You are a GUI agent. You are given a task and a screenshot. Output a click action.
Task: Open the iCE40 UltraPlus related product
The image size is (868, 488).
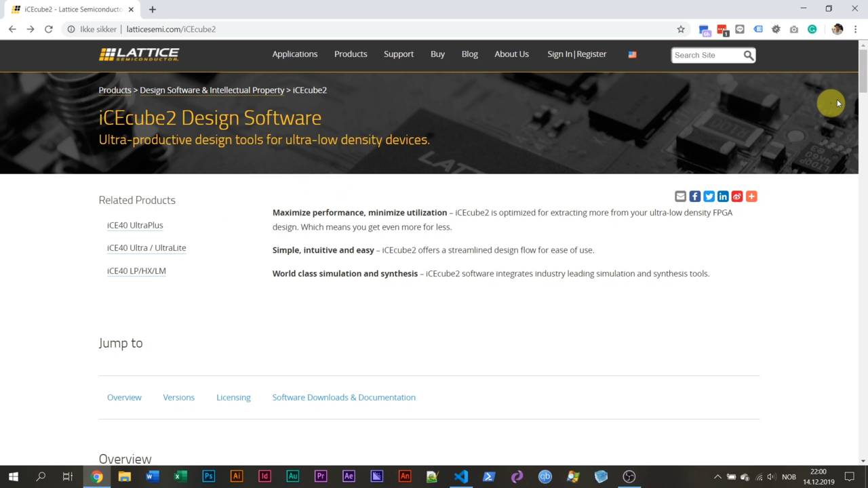pyautogui.click(x=135, y=225)
